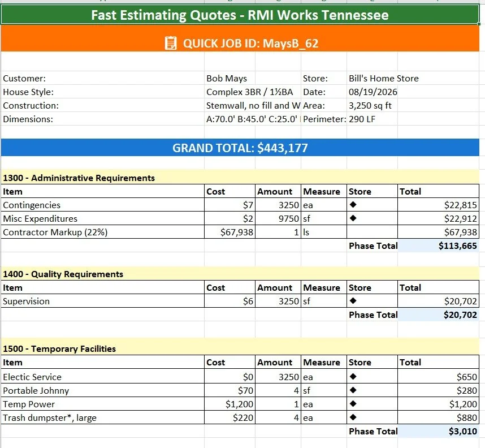Select the GRAND TOTAL: $443,177 banner
This screenshot has width=485, height=448.
pyautogui.click(x=240, y=148)
